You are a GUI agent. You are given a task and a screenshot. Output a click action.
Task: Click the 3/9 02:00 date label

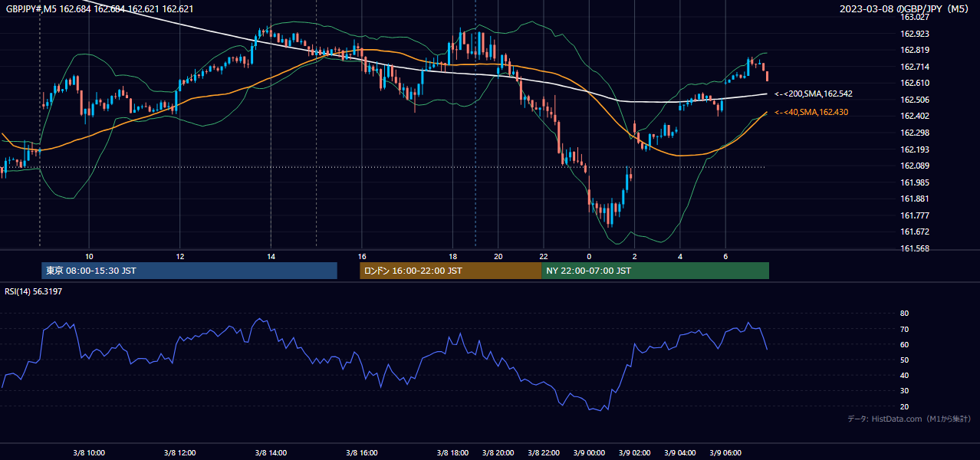[634, 452]
